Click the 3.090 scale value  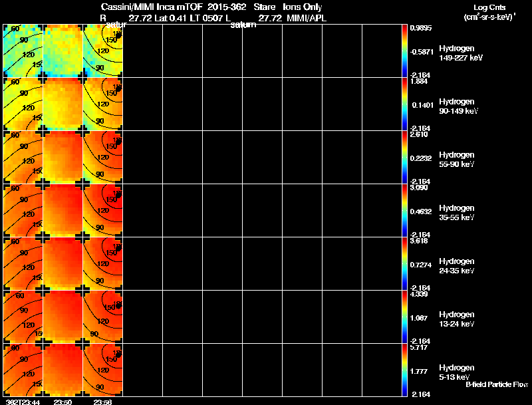point(419,188)
